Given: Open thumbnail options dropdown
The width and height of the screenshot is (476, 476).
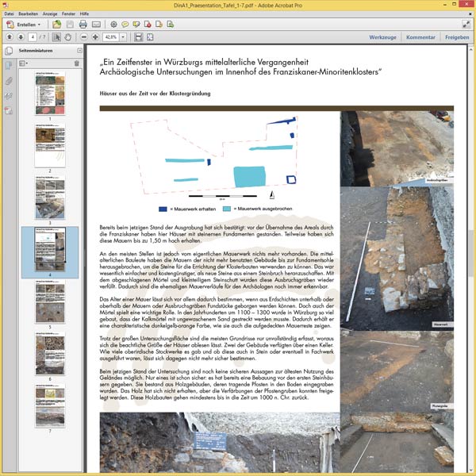Looking at the screenshot, I should [x=23, y=63].
